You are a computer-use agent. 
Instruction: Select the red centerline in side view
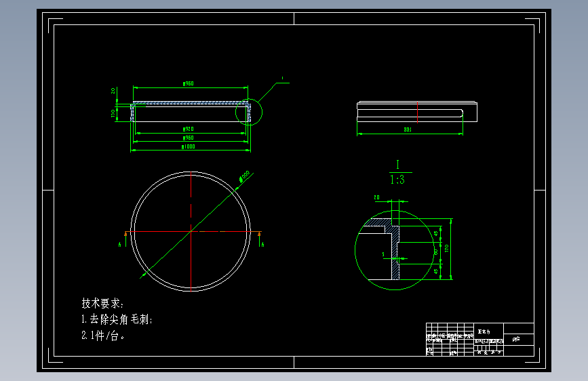[x=417, y=112]
